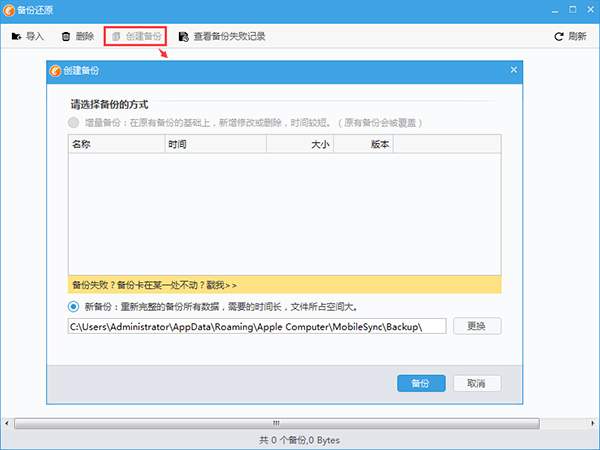
Task: Select the 新备份 radio option
Action: [73, 307]
